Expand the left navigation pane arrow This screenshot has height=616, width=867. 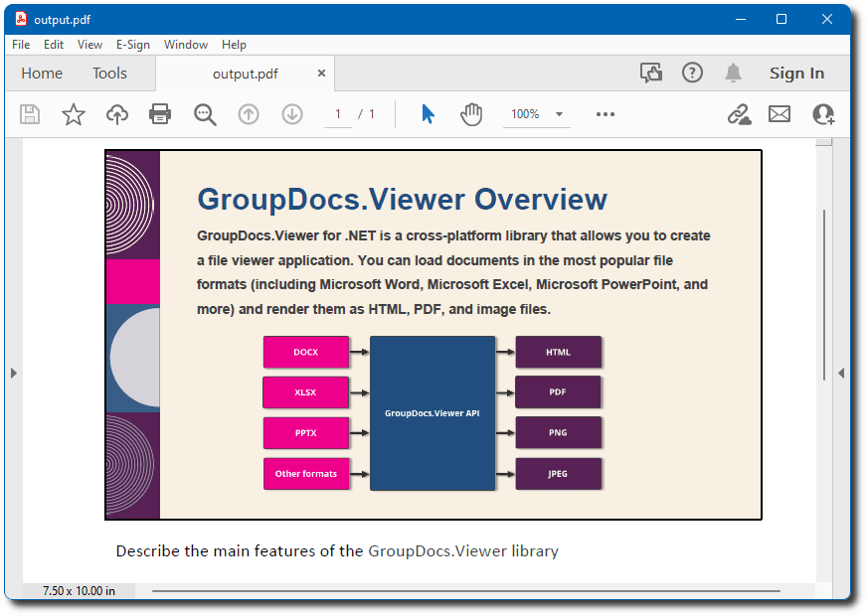point(13,373)
